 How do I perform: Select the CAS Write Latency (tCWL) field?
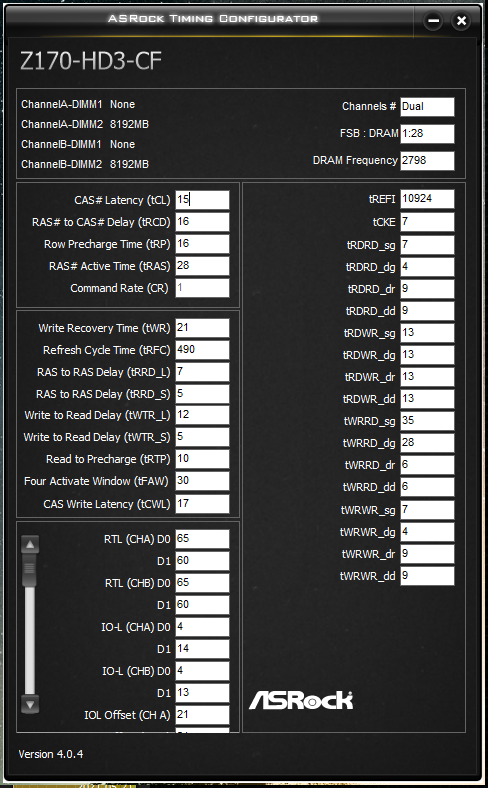(x=202, y=504)
